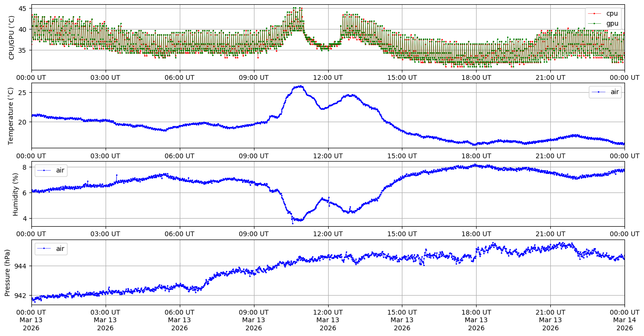644x336 pixels.
Task: Click the air temperature peak near 11:00 UT
Action: 299,86
